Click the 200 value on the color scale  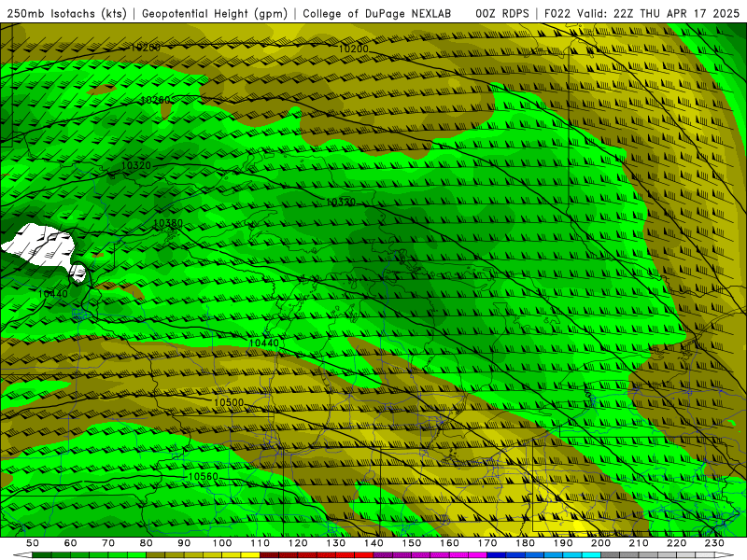tap(600, 543)
